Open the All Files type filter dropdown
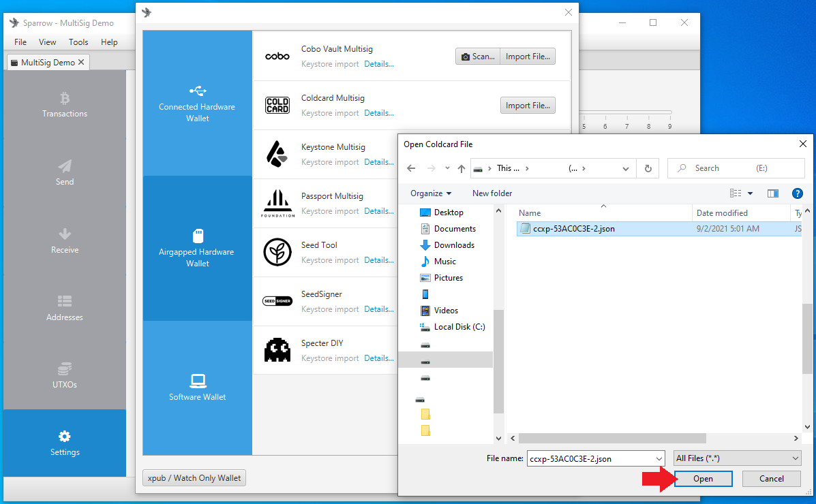 737,458
